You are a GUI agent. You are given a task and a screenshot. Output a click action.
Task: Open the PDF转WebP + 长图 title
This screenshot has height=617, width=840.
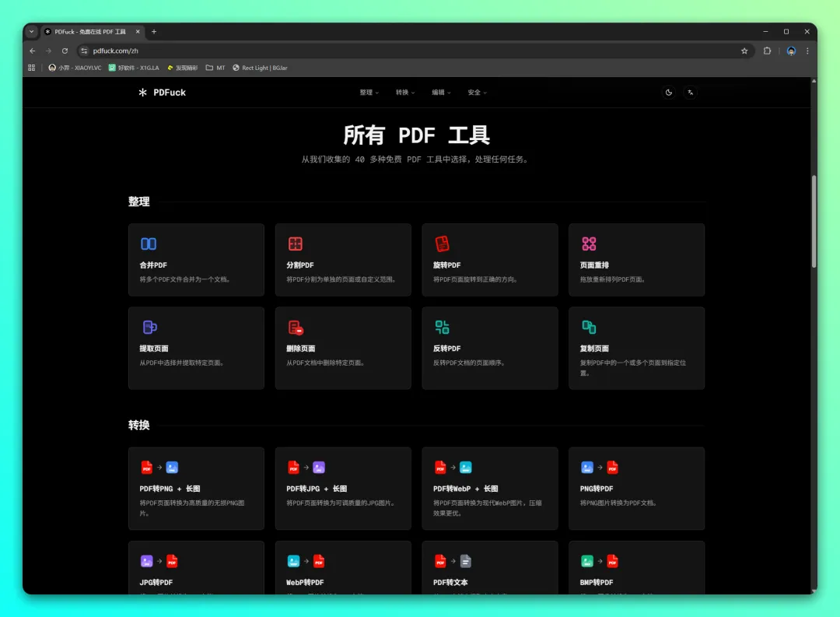(466, 489)
